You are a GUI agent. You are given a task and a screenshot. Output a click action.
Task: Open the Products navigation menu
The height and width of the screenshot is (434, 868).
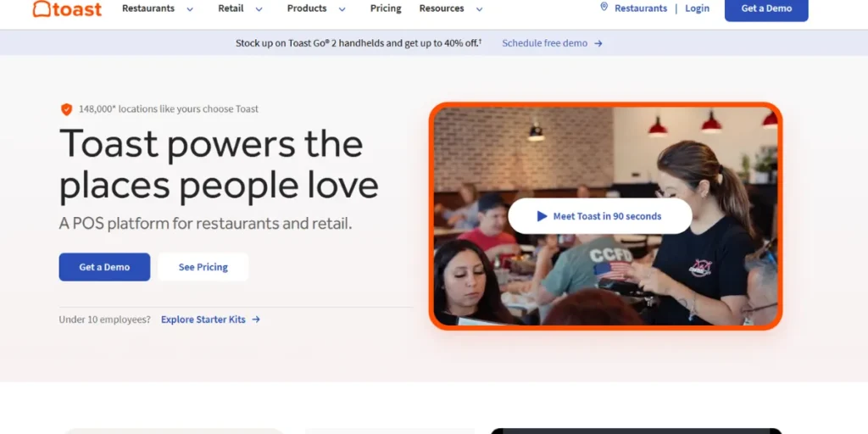coord(307,8)
